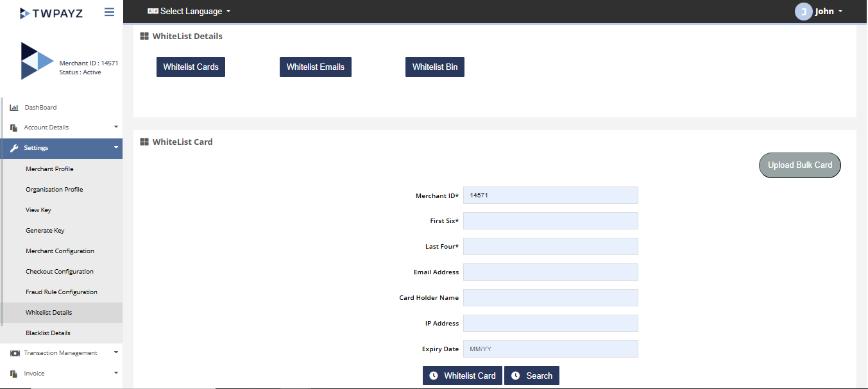Click the John user avatar icon
Image resolution: width=868 pixels, height=389 pixels.
coord(803,12)
